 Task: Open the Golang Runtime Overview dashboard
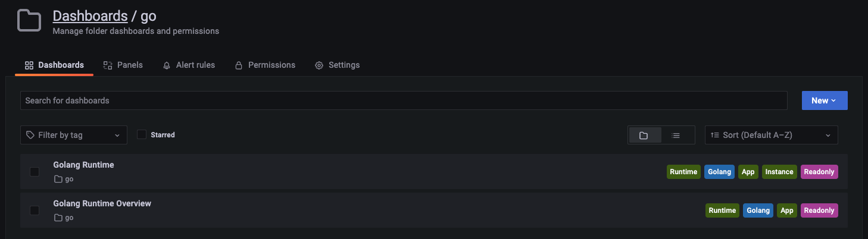(102, 203)
